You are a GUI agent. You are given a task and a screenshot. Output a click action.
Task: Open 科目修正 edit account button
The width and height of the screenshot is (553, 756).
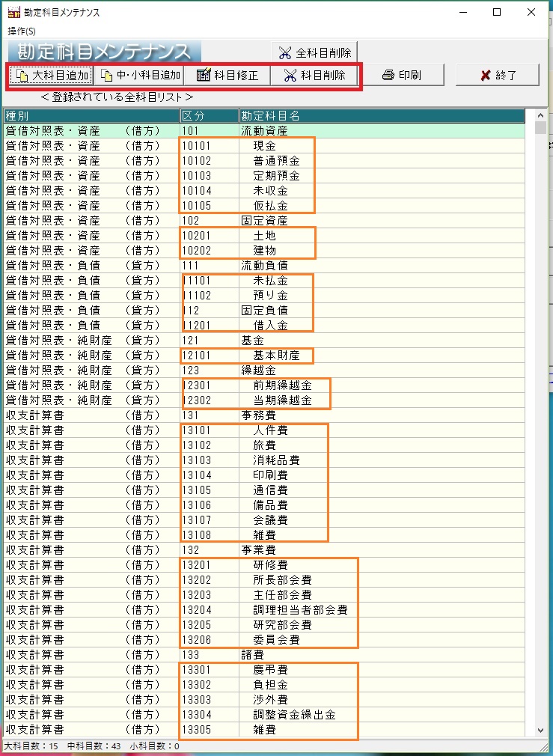227,75
